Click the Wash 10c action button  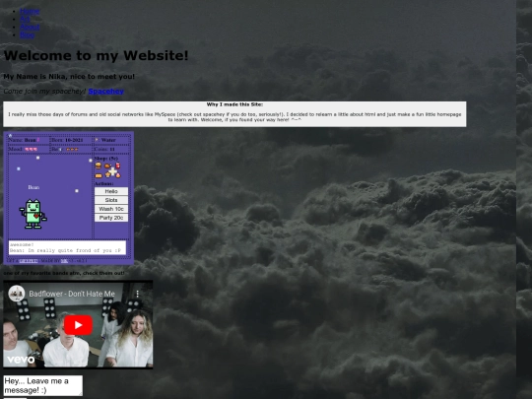point(111,209)
